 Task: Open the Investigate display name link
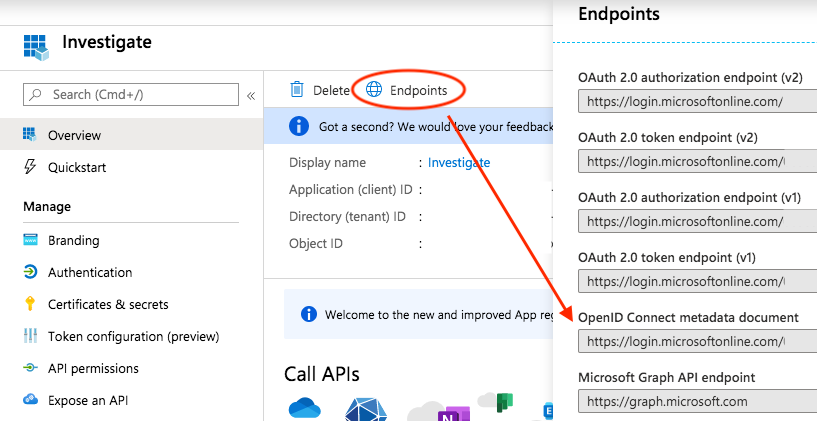coord(459,162)
